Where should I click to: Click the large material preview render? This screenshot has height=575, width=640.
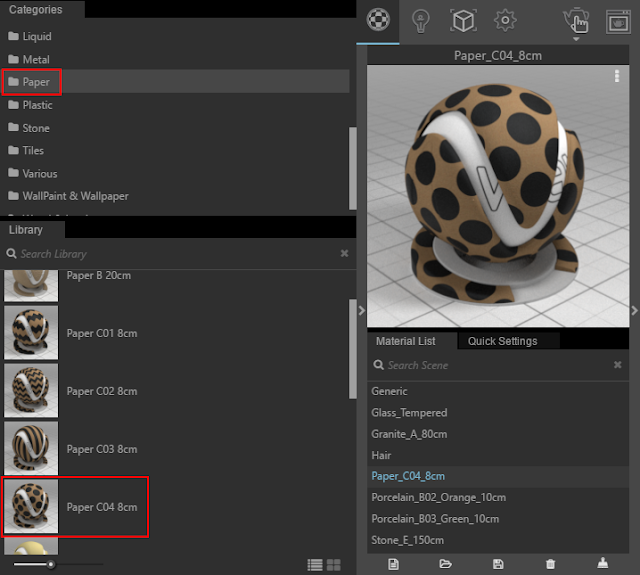click(x=498, y=196)
